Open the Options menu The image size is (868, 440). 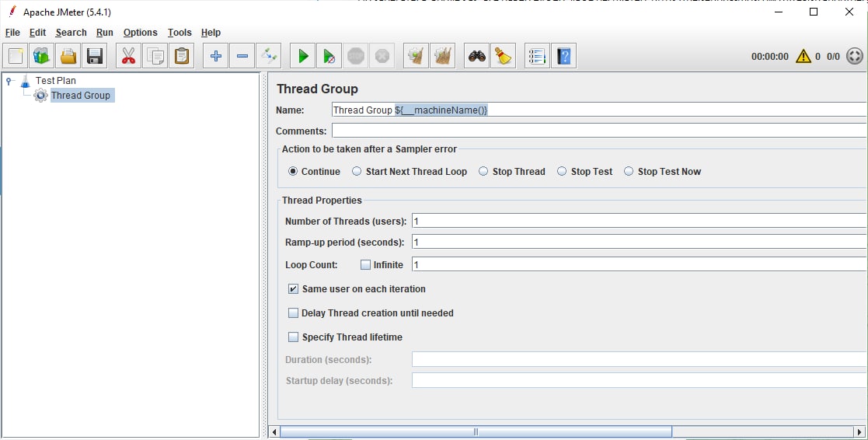coord(140,33)
